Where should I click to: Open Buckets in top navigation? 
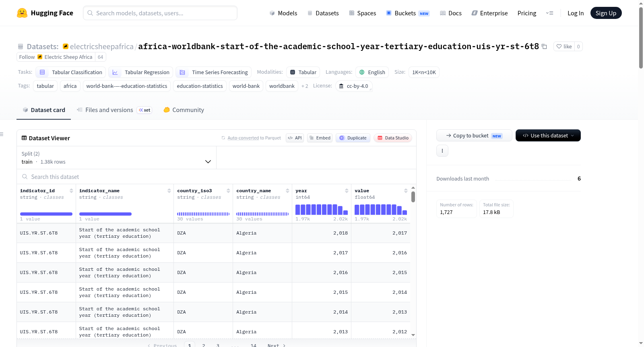click(x=408, y=13)
